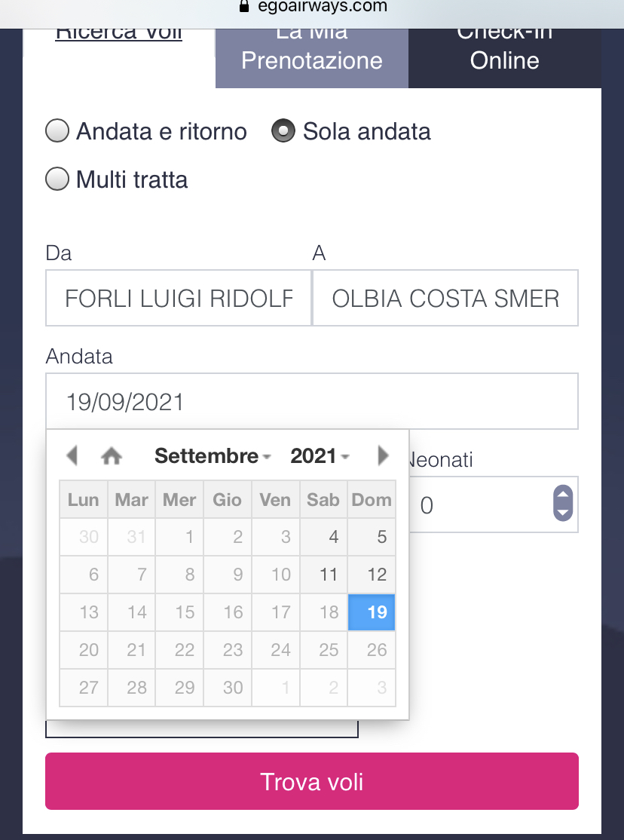Select the Andata e ritorno option

click(57, 132)
